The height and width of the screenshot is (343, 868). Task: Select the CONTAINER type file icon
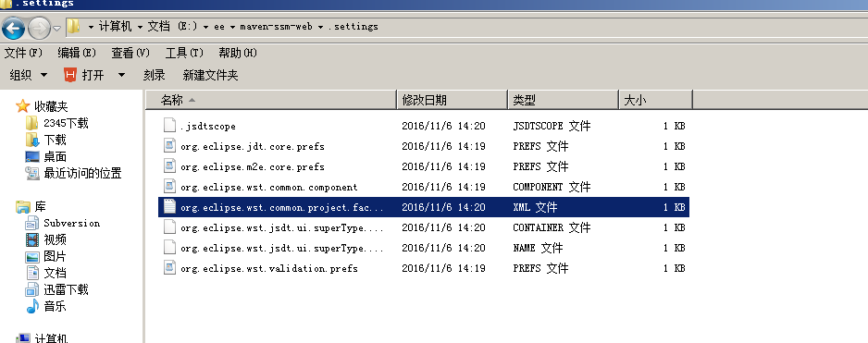(x=169, y=227)
